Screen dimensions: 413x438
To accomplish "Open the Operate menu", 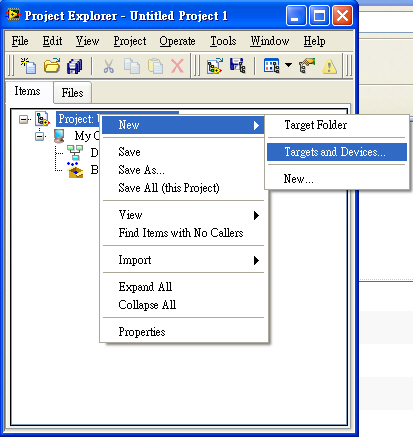I will [x=177, y=41].
